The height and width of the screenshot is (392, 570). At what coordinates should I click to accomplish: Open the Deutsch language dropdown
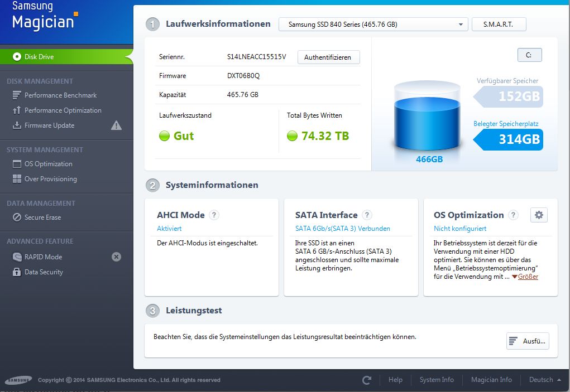click(544, 380)
